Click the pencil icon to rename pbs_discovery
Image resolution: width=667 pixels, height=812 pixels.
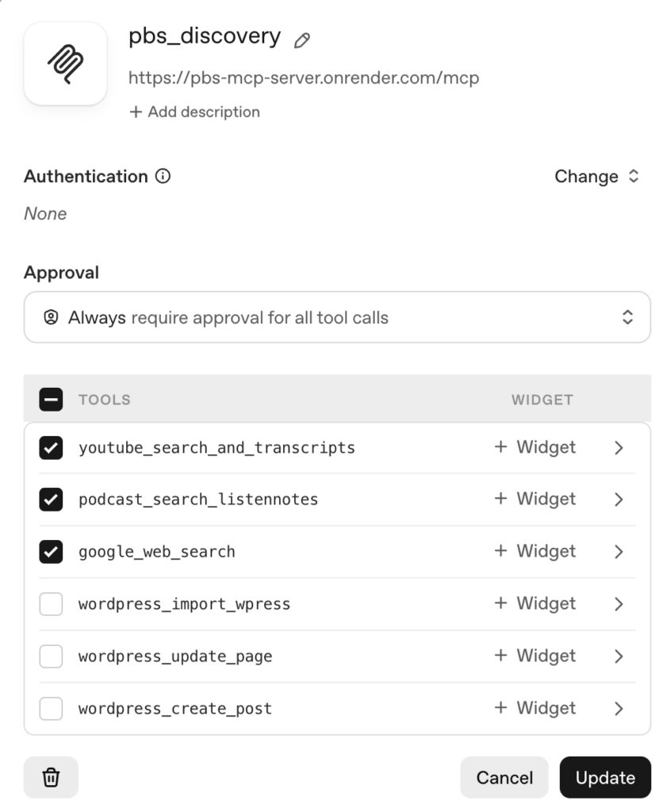click(301, 40)
